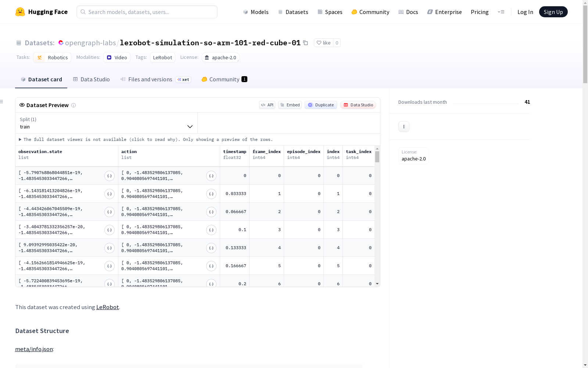Open the meta/info.json link
This screenshot has width=588, height=368.
tap(34, 349)
